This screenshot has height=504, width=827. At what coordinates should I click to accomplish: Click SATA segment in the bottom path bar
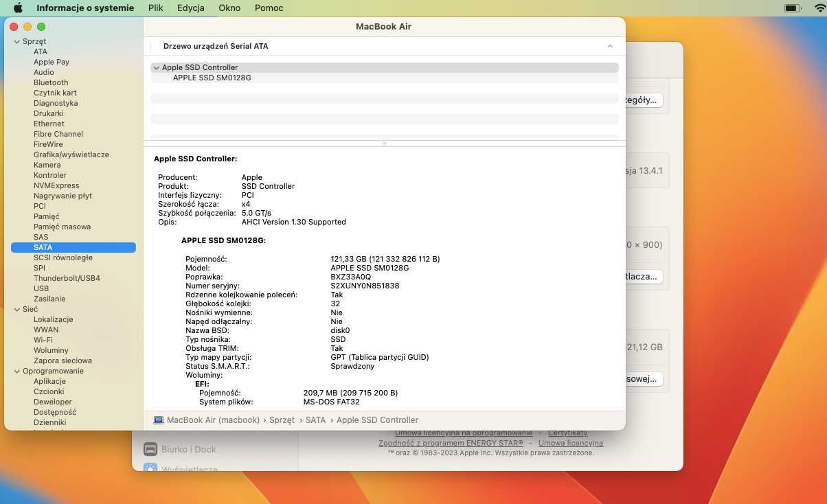pos(315,420)
